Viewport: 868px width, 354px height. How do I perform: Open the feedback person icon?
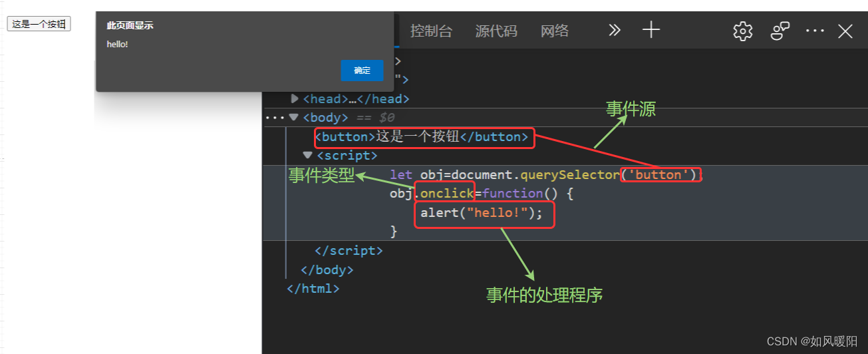coord(780,31)
